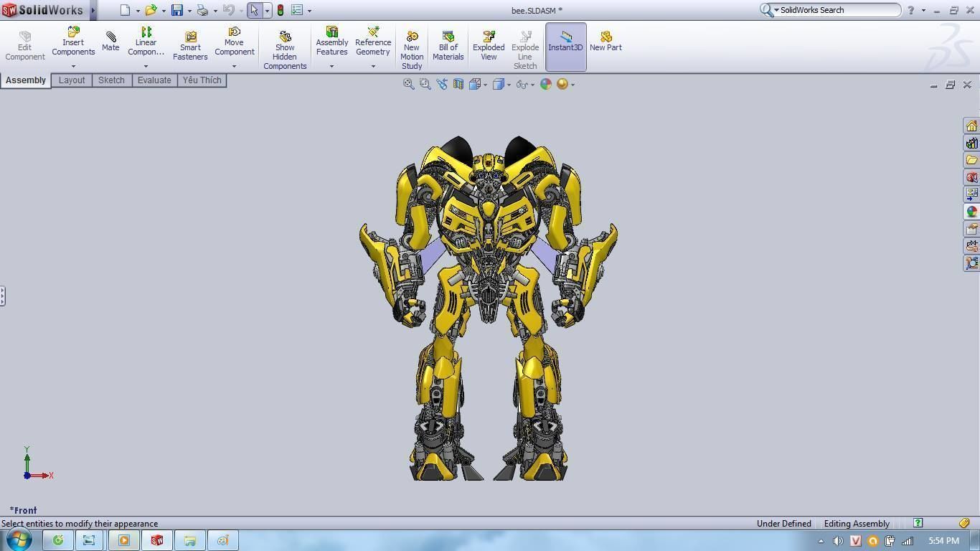Viewport: 980px width, 551px height.
Task: Open the Scene dropdown arrow
Action: (x=573, y=85)
